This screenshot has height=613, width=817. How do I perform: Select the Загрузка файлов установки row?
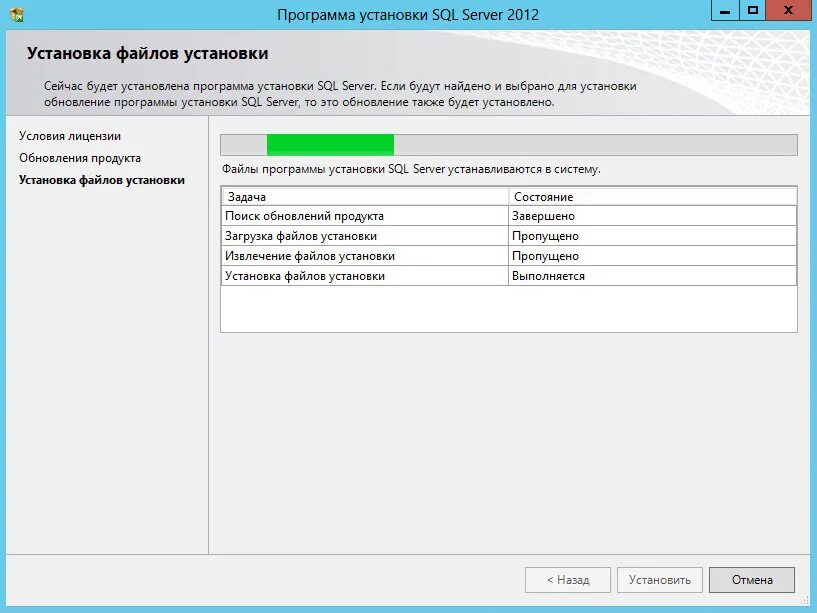(x=509, y=236)
